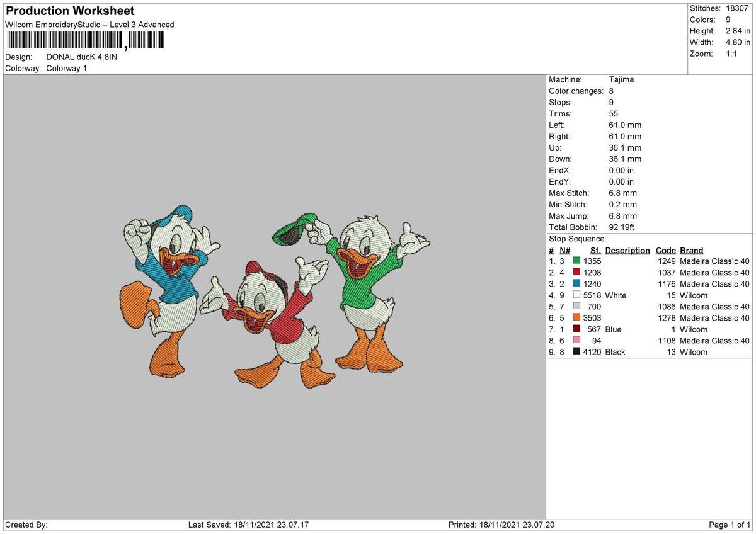Click the barcode under the worksheet title
The image size is (756, 534).
(85, 41)
